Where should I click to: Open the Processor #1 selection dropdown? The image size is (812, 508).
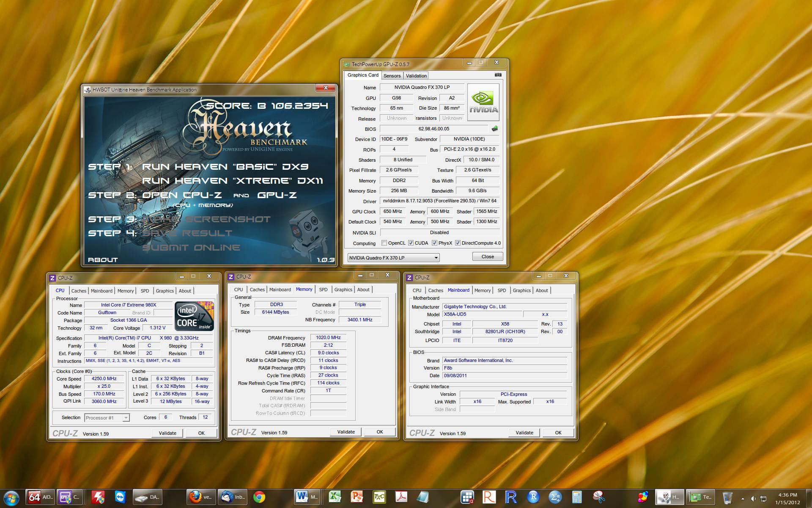(107, 418)
